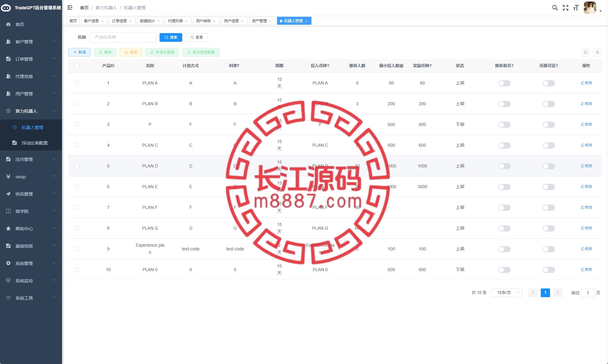Select 机器人管理 in the sidebar
The width and height of the screenshot is (608, 364).
pyautogui.click(x=31, y=127)
